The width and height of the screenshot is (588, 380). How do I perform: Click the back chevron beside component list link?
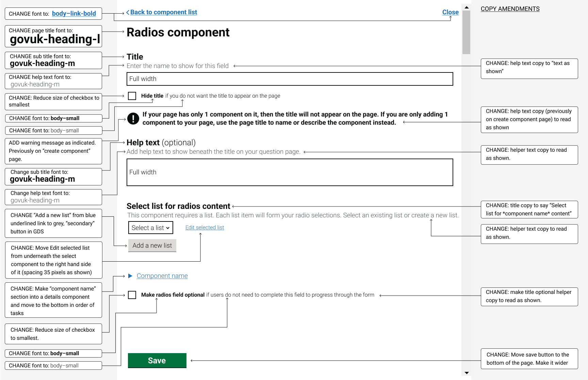[127, 12]
